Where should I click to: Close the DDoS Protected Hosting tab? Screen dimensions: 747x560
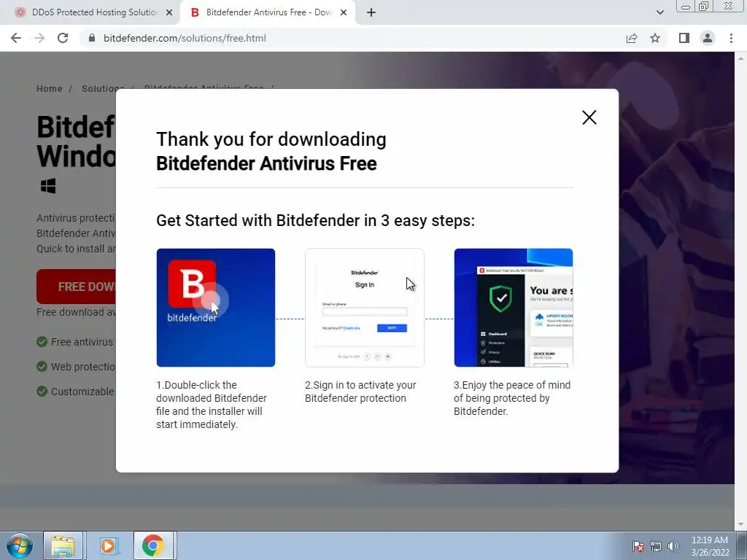click(x=169, y=12)
